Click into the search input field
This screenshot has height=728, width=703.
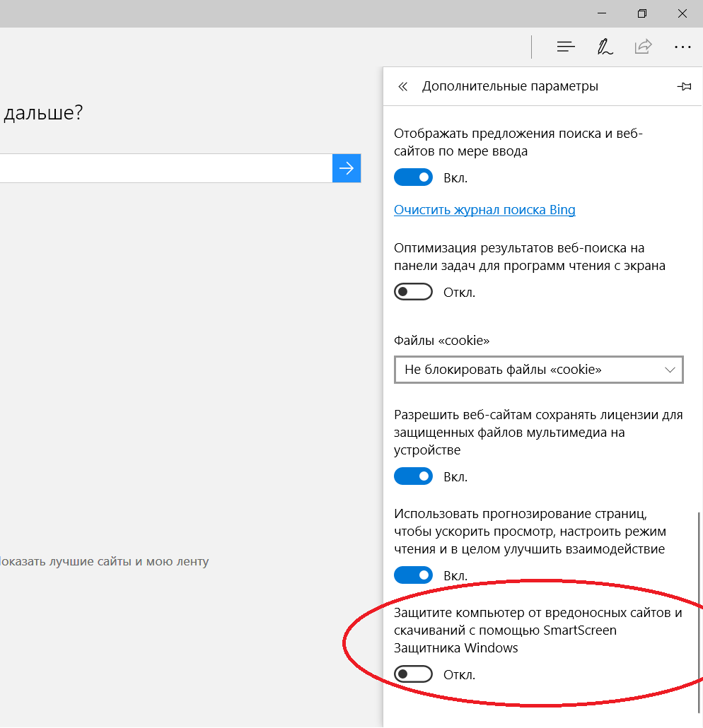[166, 168]
